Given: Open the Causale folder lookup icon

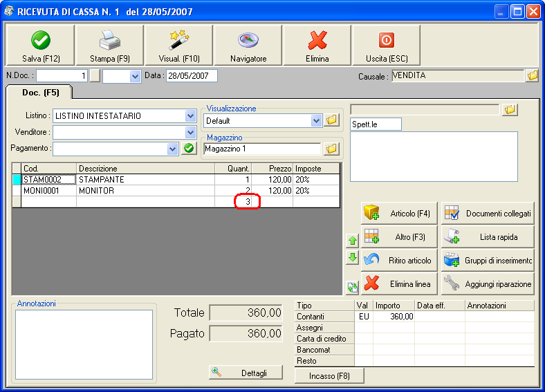Looking at the screenshot, I should point(532,75).
